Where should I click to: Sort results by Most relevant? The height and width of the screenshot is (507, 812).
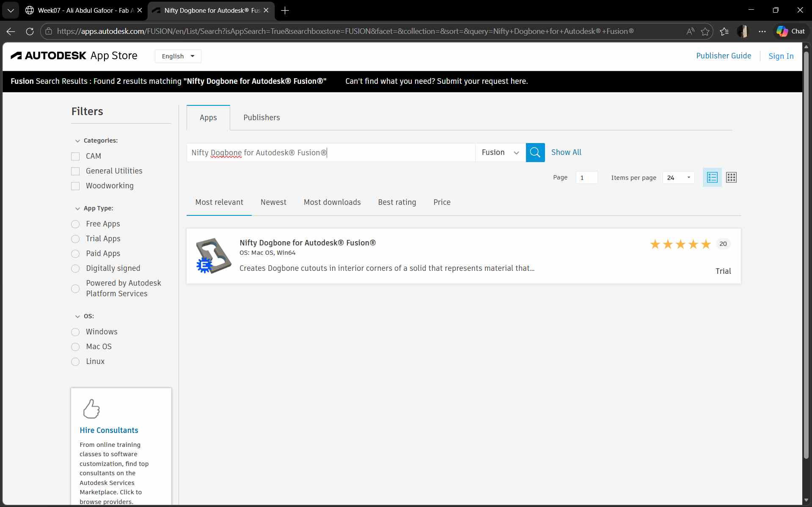tap(219, 202)
